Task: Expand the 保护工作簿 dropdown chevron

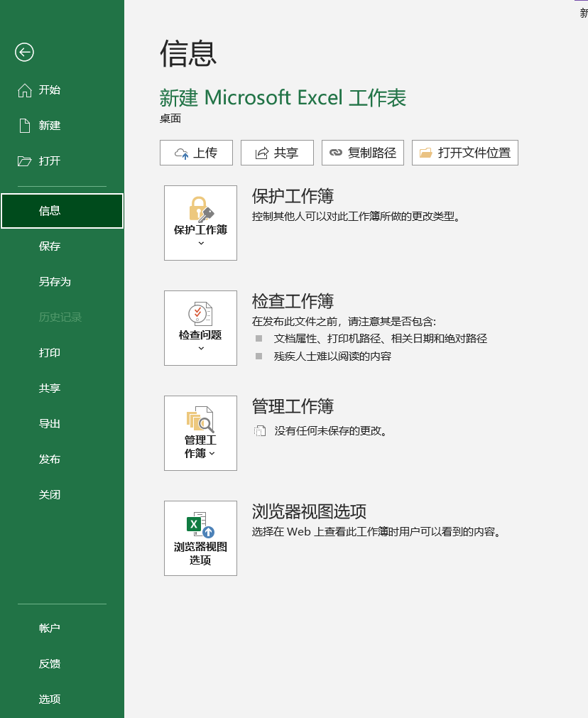Action: point(201,243)
